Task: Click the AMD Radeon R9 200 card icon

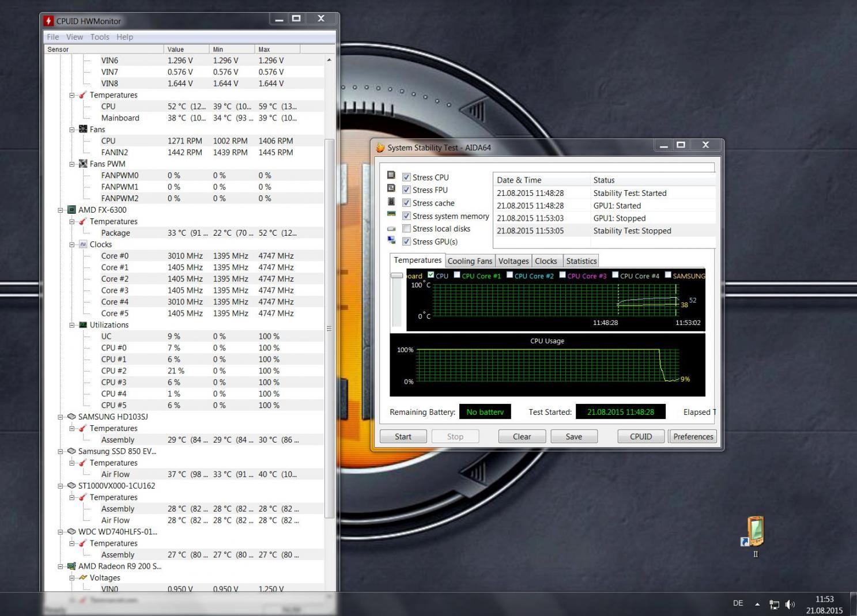Action: (x=71, y=566)
